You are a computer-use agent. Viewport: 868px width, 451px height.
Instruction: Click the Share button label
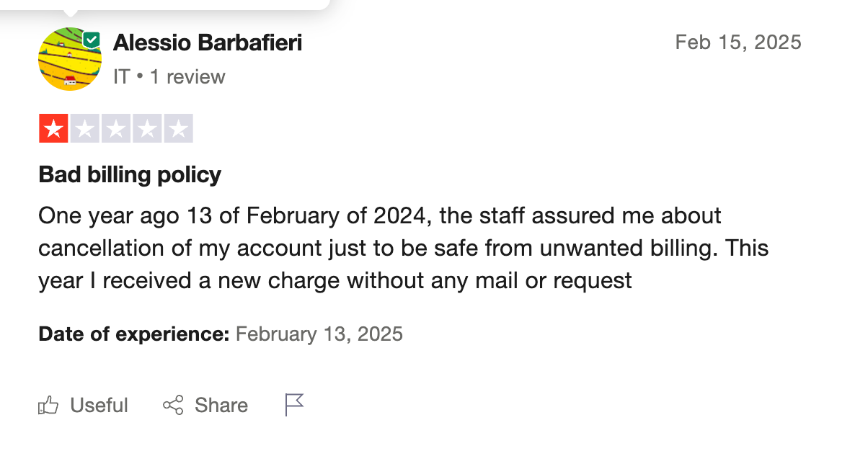(221, 406)
